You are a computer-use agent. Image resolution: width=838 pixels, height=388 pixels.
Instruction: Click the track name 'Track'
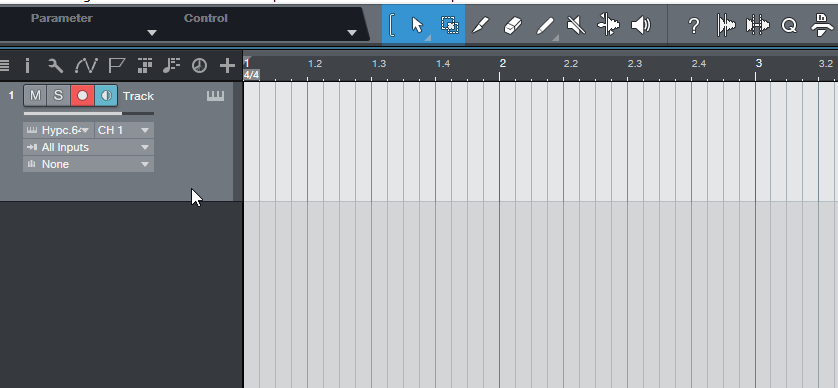(138, 96)
